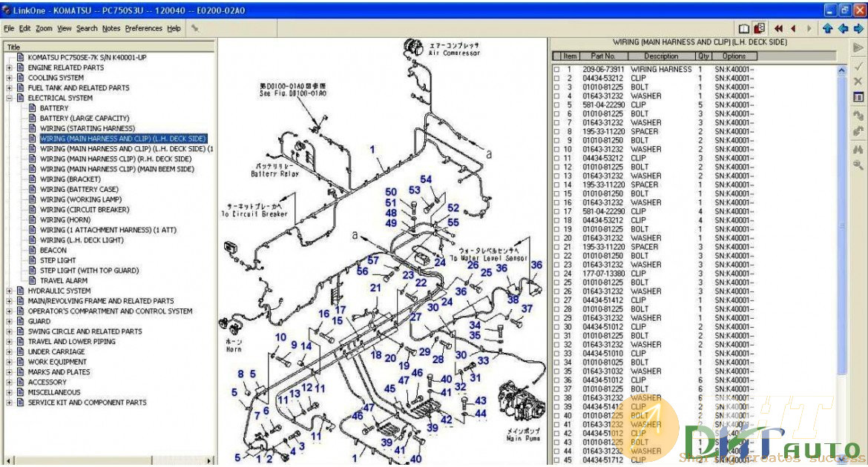This screenshot has width=868, height=467.
Task: Click the parts list scrollbar up arrow
Action: [841, 70]
